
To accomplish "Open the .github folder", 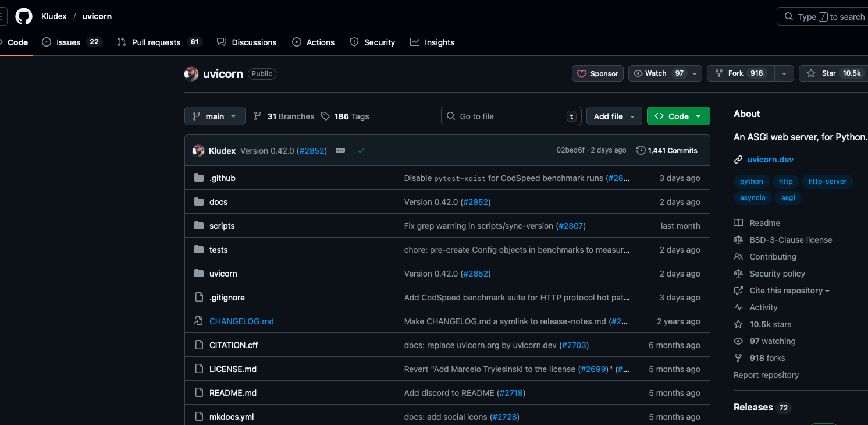I will 222,178.
